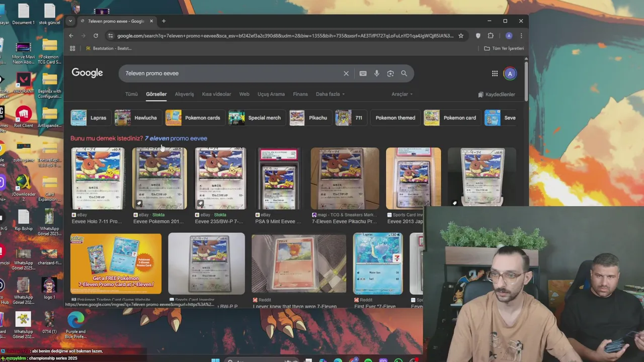Open the tab search dropdown arrow
Image resolution: width=644 pixels, height=362 pixels.
point(70,21)
